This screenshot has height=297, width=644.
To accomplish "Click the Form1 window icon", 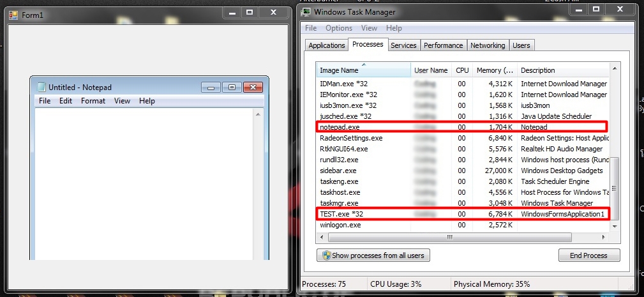I will pyautogui.click(x=13, y=15).
